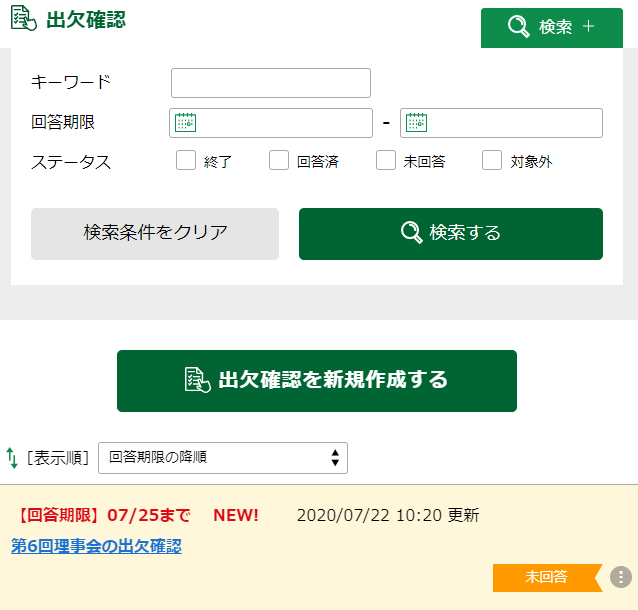Screen dimensions: 638x610
Task: Click the three-dot menu icon on attendance item
Action: point(621,577)
